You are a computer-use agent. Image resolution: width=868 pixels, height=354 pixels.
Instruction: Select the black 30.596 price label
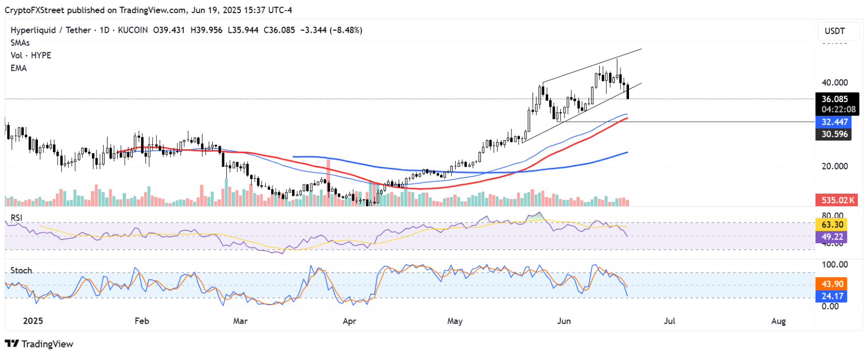click(834, 134)
